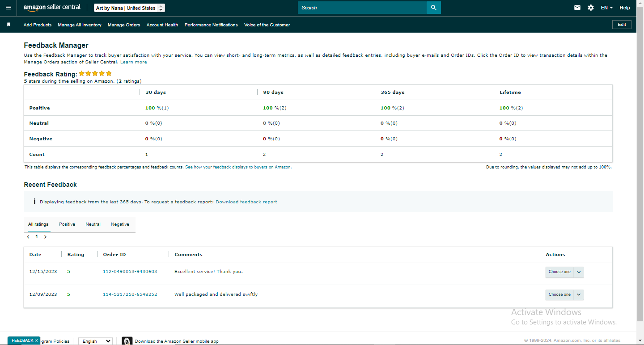Close the FEEDBACK floating tab

coord(36,341)
